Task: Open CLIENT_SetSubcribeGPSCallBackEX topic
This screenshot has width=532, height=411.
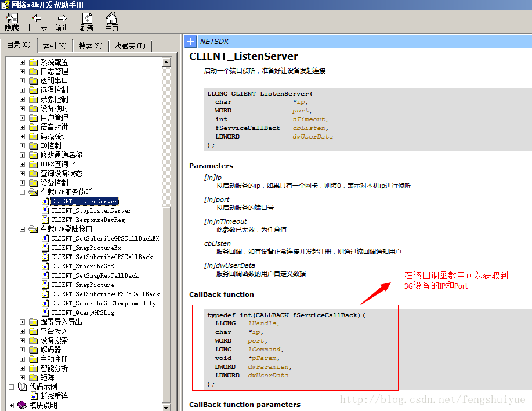Action: click(105, 238)
